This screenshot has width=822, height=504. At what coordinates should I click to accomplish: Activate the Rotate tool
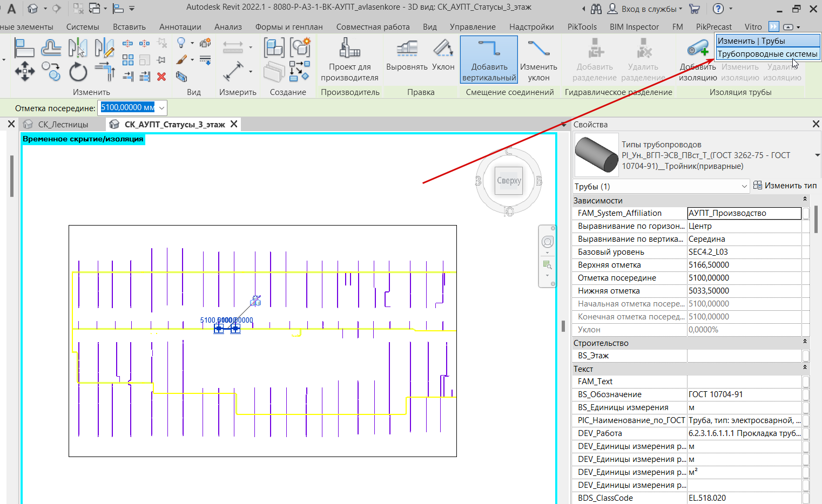pyautogui.click(x=78, y=72)
